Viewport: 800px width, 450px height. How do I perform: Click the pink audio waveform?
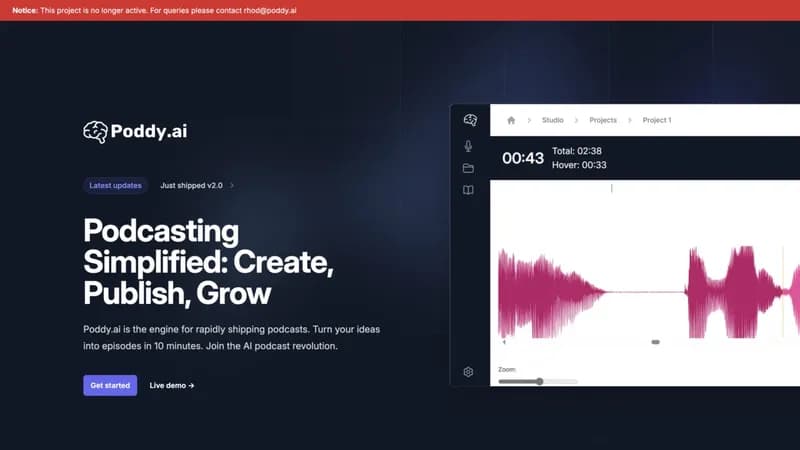[648, 292]
